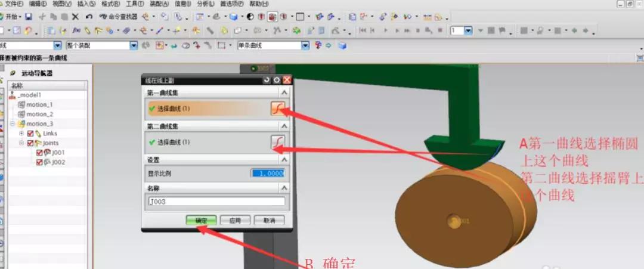Click the 确定 OK button

(x=201, y=221)
